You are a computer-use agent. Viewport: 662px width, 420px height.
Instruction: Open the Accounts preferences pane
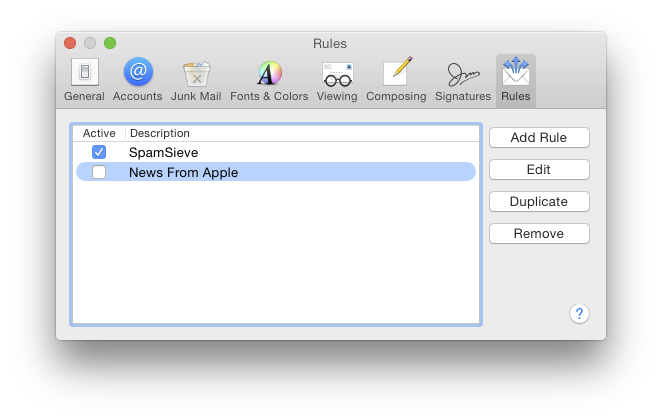point(138,80)
